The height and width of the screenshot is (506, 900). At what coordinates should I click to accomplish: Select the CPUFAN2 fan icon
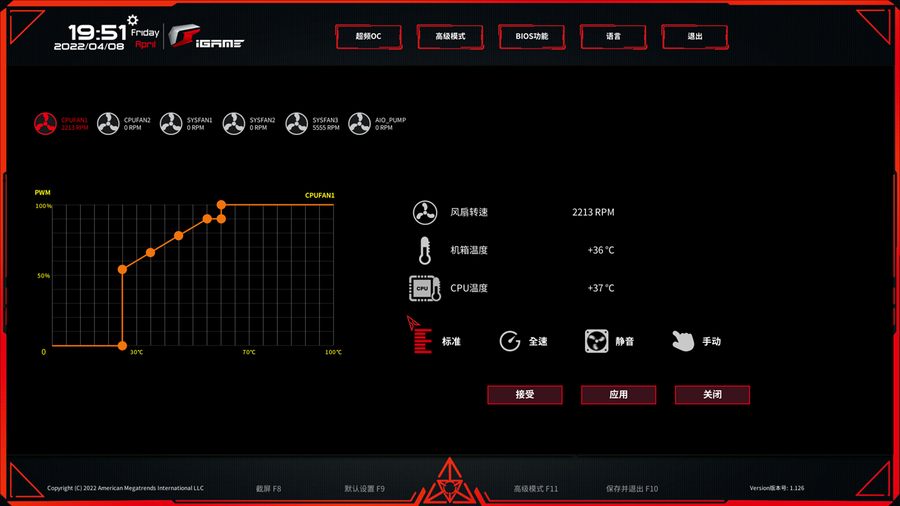108,124
